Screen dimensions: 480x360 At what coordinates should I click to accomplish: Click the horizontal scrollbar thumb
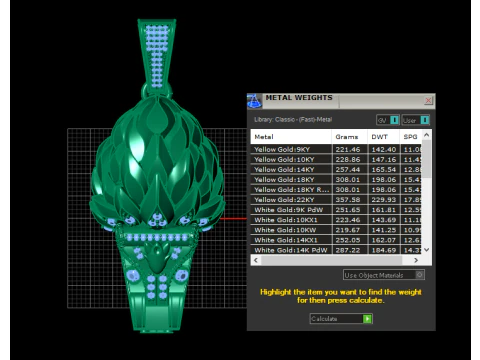(332, 260)
